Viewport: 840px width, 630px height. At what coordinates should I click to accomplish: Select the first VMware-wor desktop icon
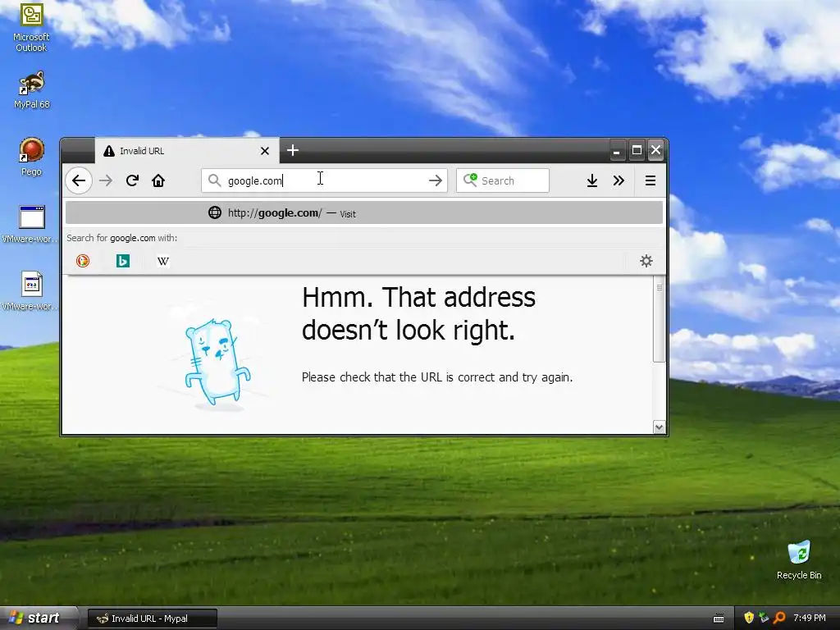(31, 224)
